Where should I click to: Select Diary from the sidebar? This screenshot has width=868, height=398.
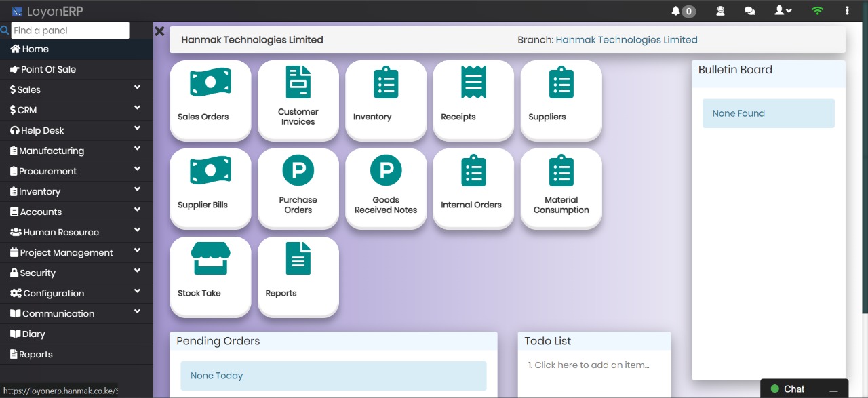tap(33, 334)
